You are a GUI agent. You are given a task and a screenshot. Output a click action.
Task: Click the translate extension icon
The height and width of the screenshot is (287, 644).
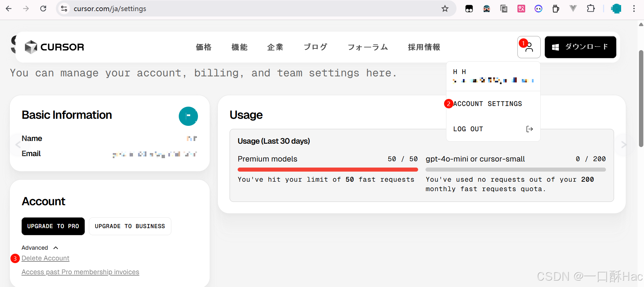pos(521,8)
